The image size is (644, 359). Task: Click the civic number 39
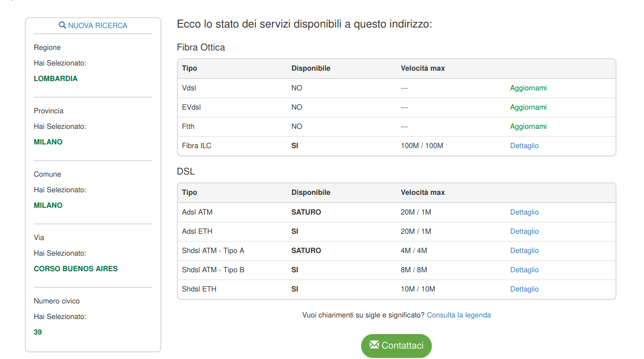click(38, 333)
